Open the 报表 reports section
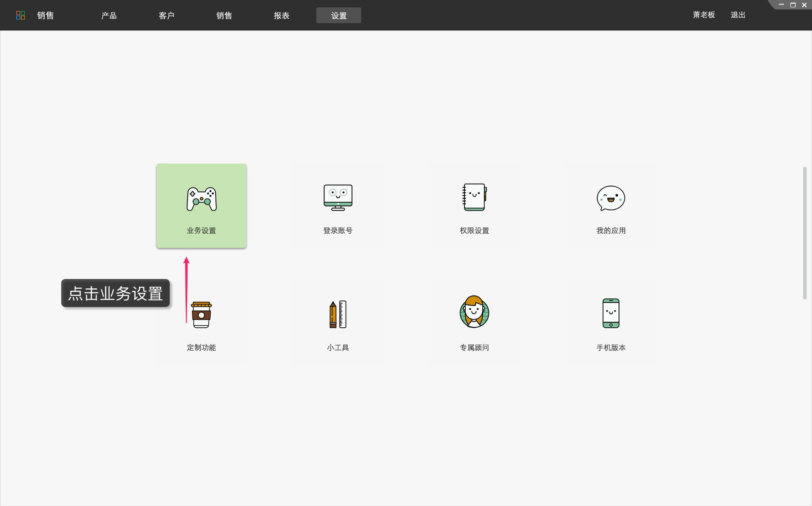 click(x=281, y=15)
